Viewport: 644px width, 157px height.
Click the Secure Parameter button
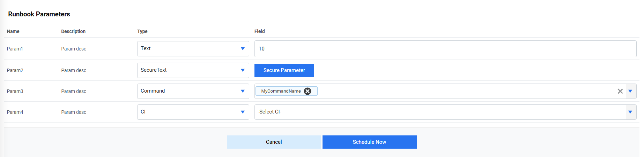284,70
